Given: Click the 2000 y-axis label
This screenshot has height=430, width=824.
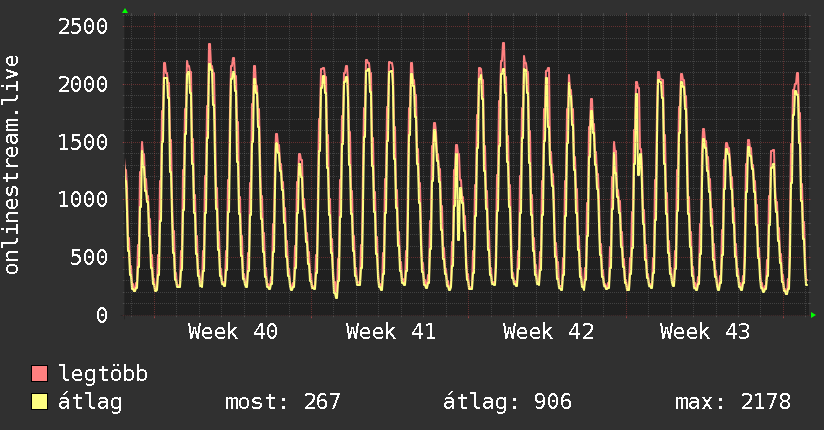Looking at the screenshot, I should click(x=83, y=84).
